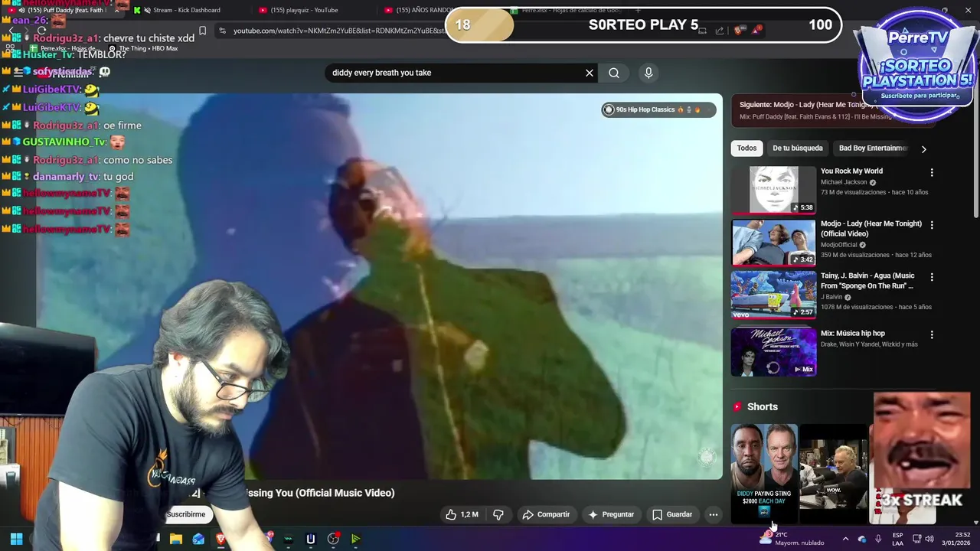Click the tray microphone icon

click(x=878, y=539)
